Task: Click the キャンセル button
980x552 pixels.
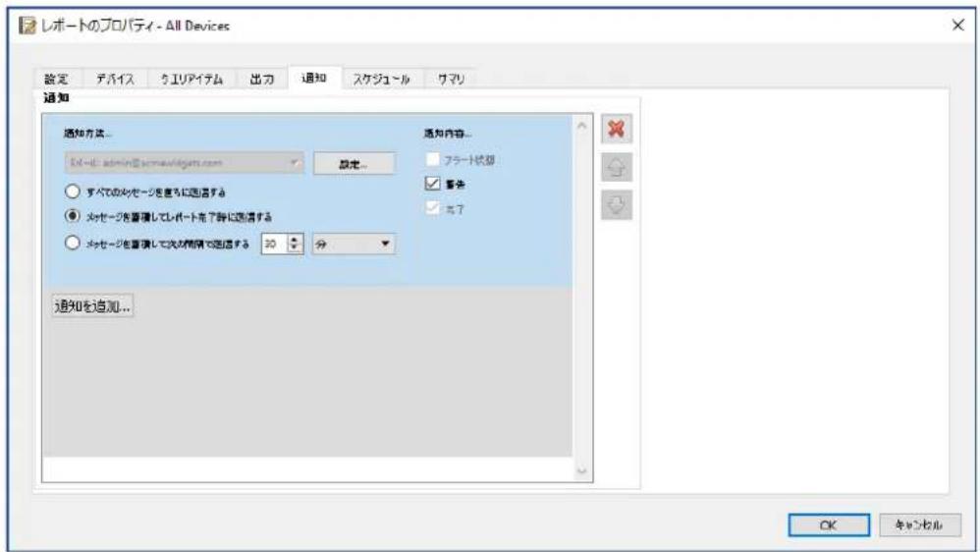Action: (919, 525)
